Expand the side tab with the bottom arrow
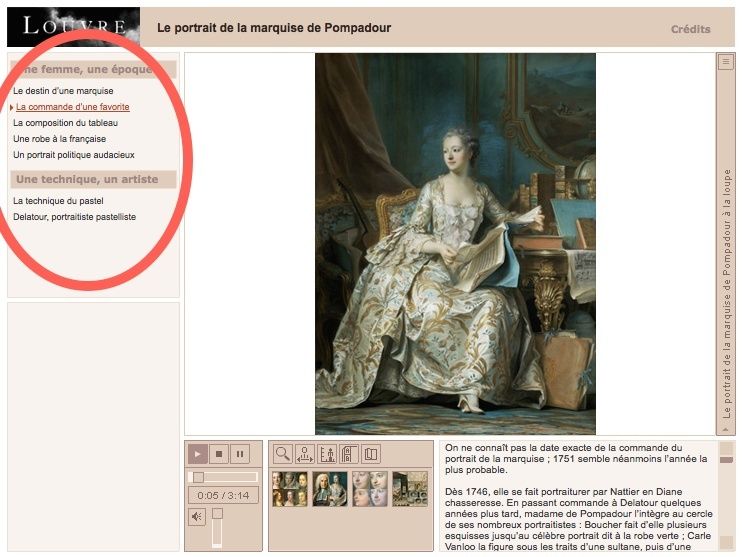Viewport: 742px width, 557px height. (725, 430)
